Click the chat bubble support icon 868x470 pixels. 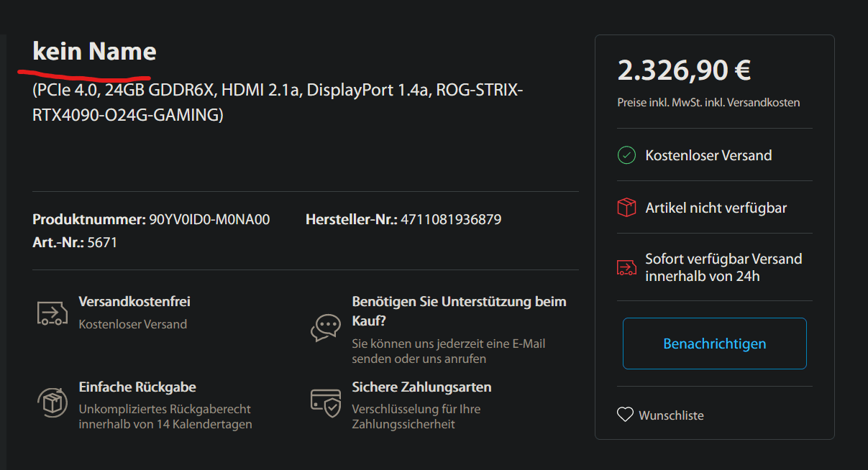325,327
